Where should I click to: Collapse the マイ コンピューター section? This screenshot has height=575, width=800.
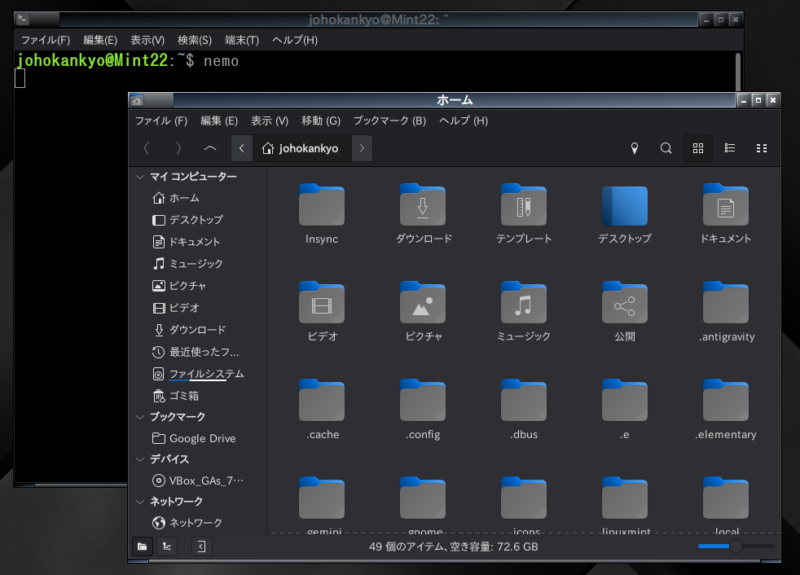[140, 177]
